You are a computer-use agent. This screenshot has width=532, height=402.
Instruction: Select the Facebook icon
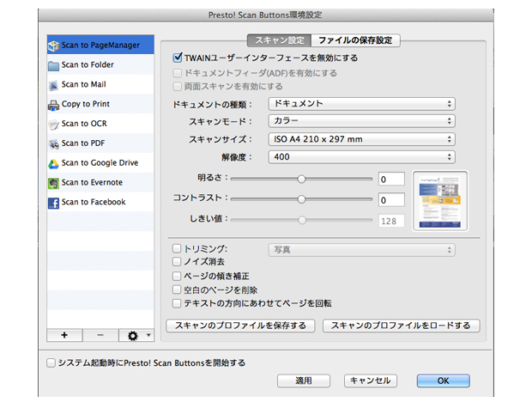click(x=53, y=203)
